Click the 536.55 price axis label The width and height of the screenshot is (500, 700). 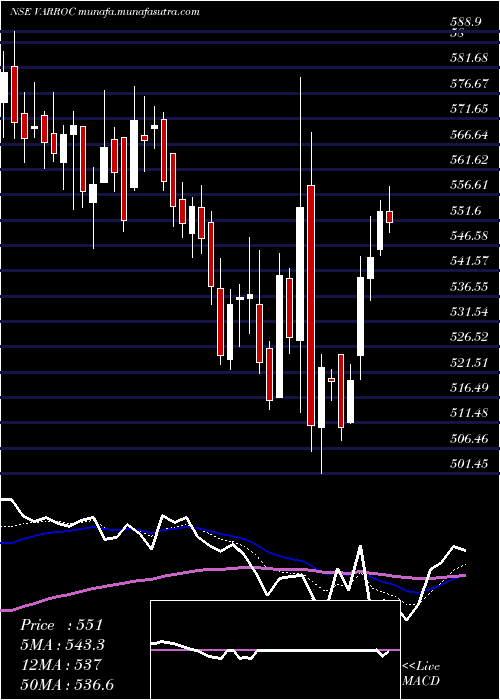(x=469, y=286)
